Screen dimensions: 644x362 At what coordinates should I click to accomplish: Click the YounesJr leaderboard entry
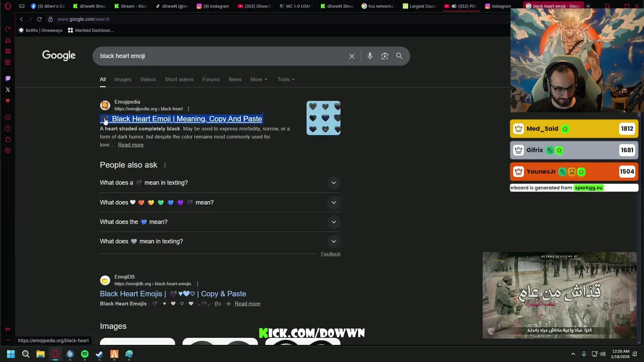tap(574, 171)
